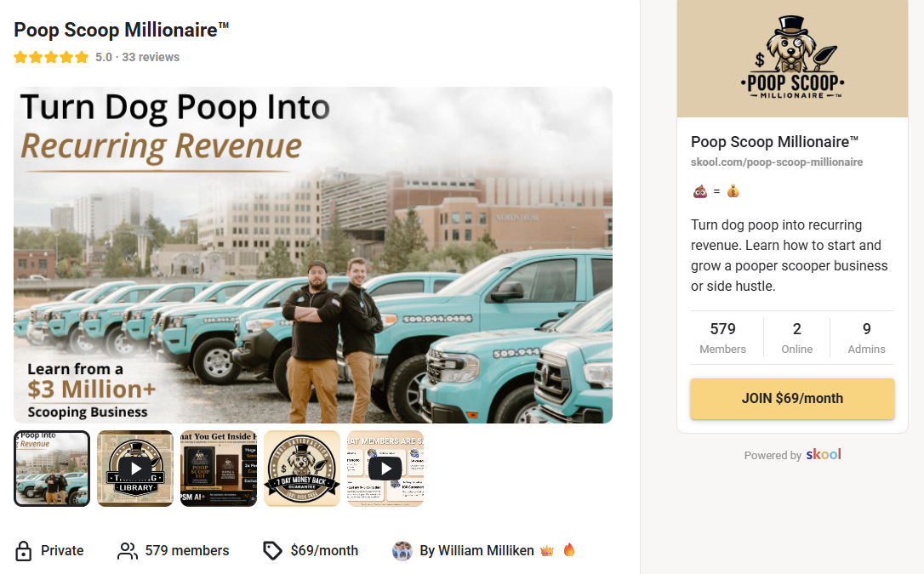Click the 9 Admins count

point(866,338)
